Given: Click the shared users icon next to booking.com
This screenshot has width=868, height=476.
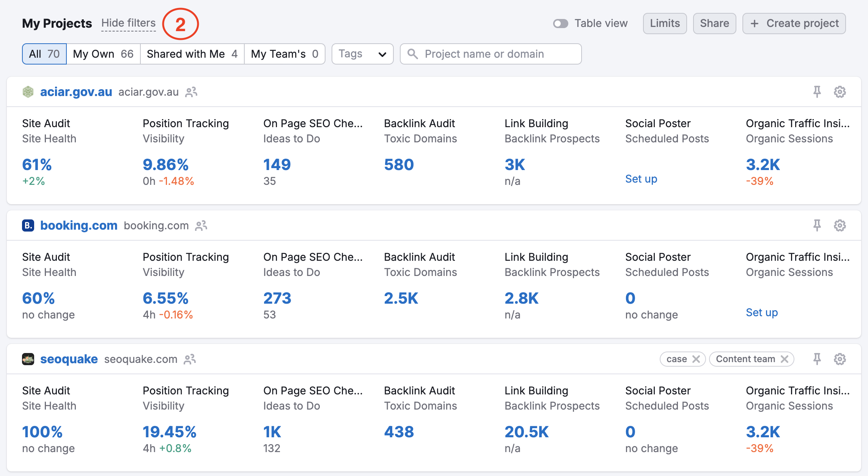Looking at the screenshot, I should point(201,225).
